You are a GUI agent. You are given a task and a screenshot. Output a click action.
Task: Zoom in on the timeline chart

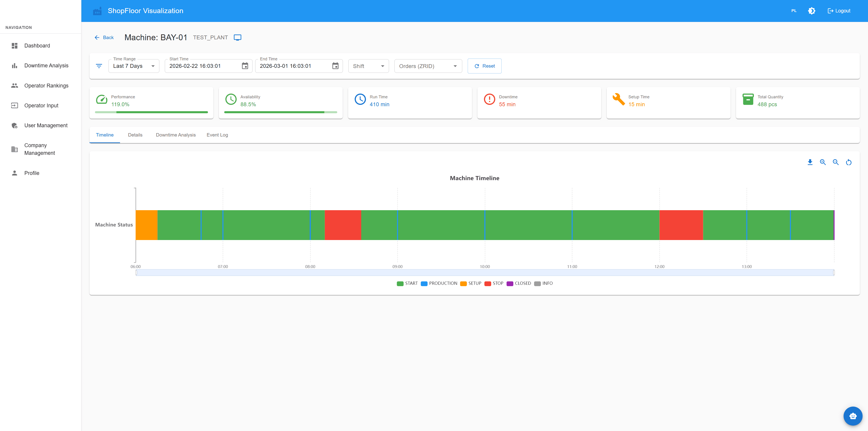pos(823,162)
